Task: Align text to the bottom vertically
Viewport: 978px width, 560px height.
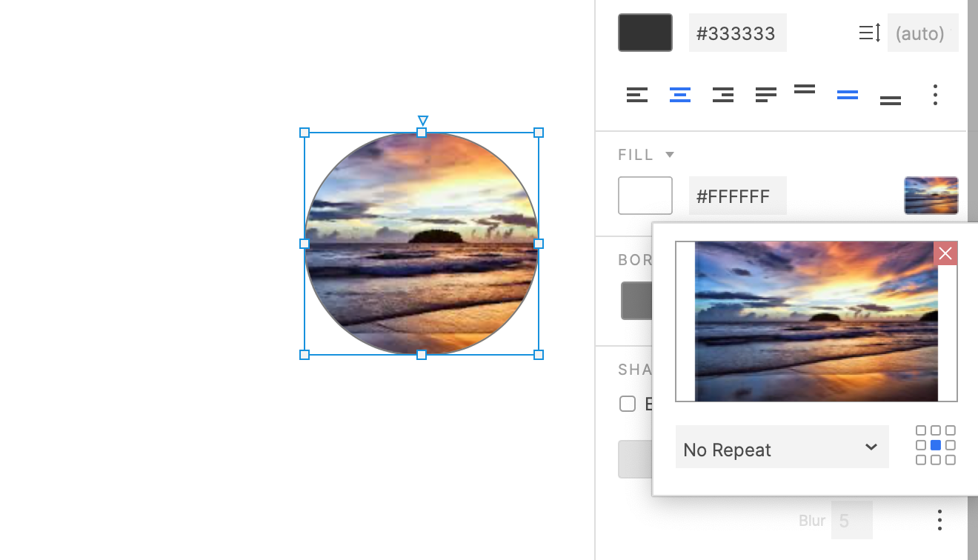Action: (891, 98)
